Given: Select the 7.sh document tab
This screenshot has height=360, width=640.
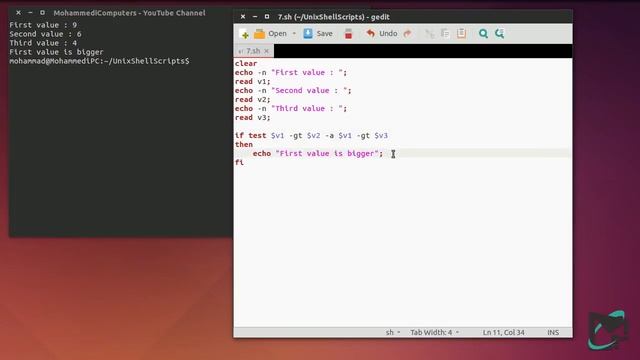Looking at the screenshot, I should [253, 51].
